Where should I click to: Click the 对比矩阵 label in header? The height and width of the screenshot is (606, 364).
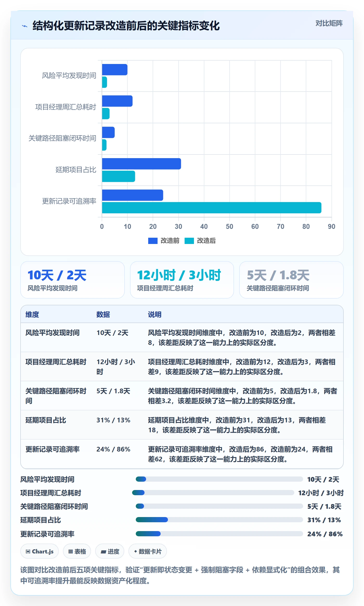pyautogui.click(x=329, y=23)
